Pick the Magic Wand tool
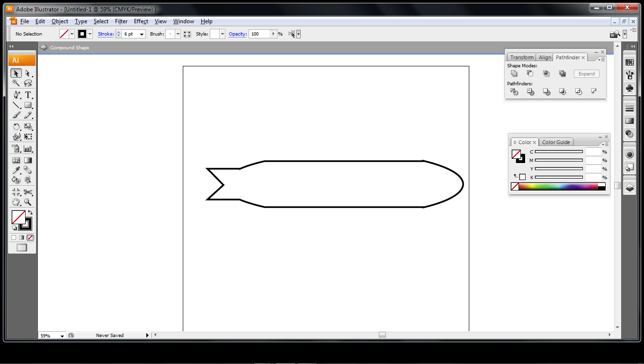 (x=16, y=83)
